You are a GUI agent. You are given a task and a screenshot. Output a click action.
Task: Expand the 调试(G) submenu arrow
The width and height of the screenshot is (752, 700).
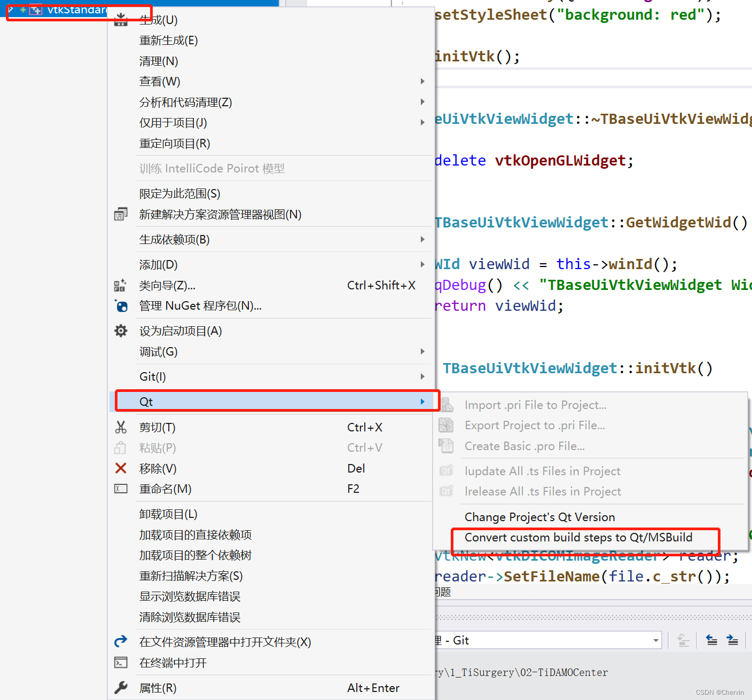pos(422,351)
